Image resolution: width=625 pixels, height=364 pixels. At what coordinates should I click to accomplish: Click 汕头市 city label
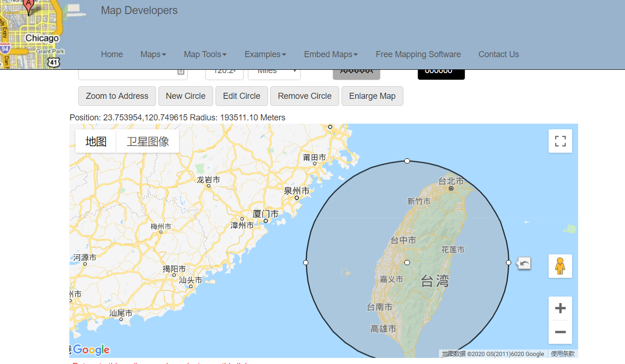point(191,280)
